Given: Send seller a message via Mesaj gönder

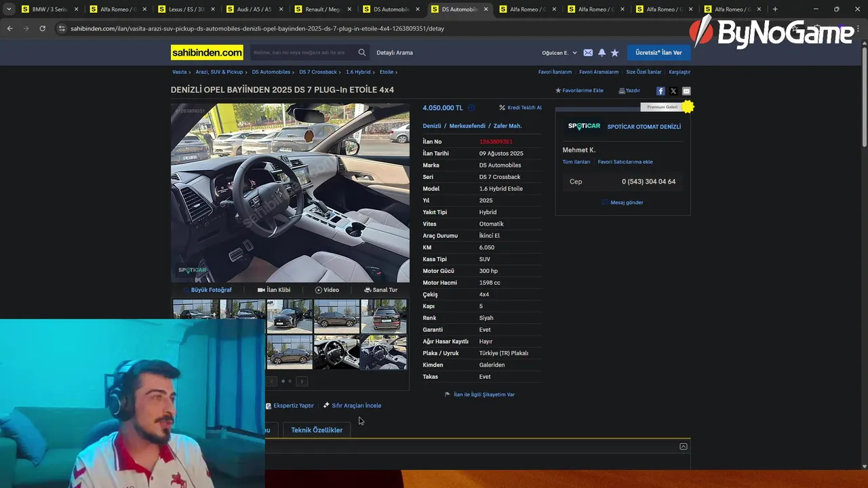Looking at the screenshot, I should pos(623,203).
